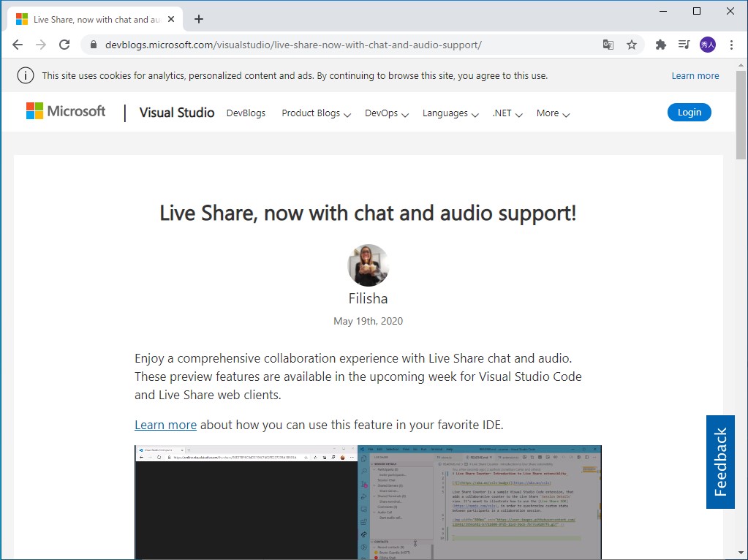
Task: Open the Chrome extensions puzzle icon
Action: coord(660,45)
